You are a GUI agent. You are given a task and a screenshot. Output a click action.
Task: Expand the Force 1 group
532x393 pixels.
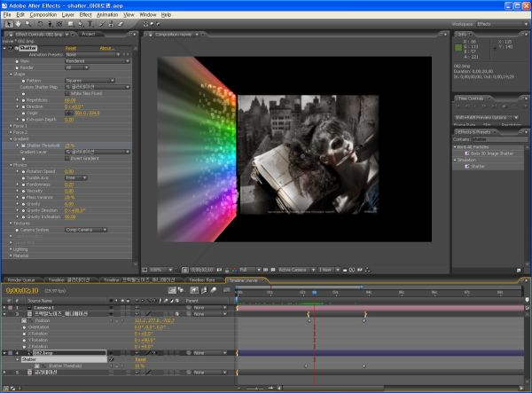tap(11, 126)
